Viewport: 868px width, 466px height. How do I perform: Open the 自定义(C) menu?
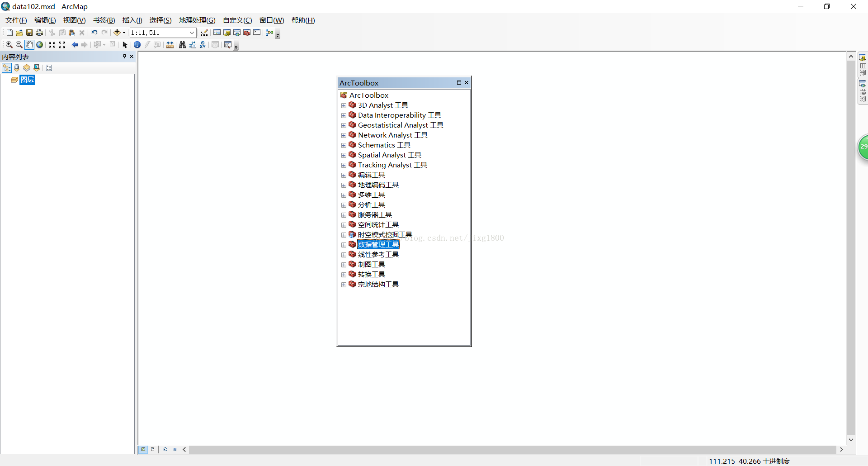237,20
